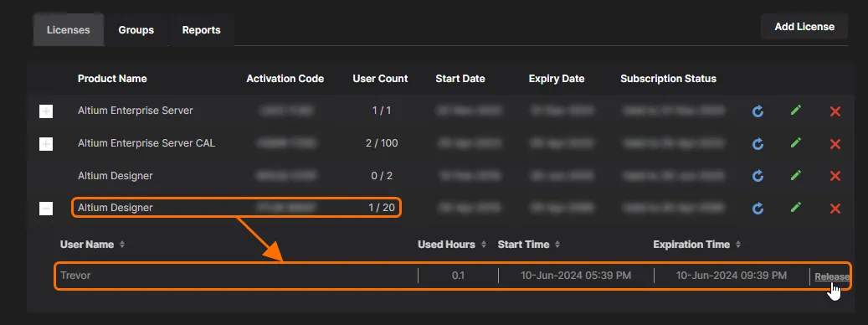The height and width of the screenshot is (325, 868).
Task: Edit the Altium Designer 0 / 2 license
Action: (x=795, y=175)
